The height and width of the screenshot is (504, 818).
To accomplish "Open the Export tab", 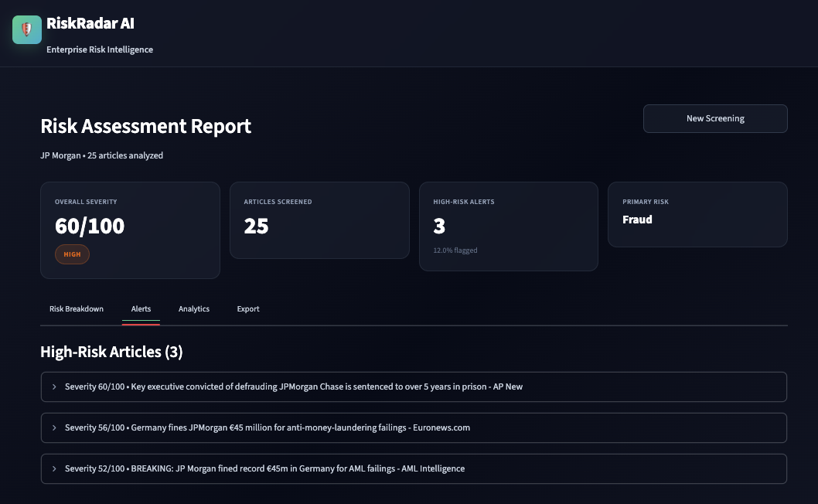I will point(248,309).
